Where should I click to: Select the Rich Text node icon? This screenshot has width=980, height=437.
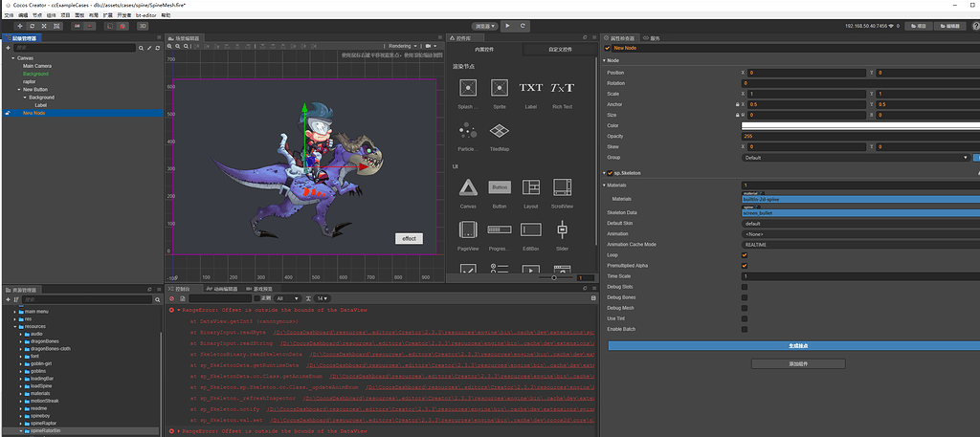point(562,88)
